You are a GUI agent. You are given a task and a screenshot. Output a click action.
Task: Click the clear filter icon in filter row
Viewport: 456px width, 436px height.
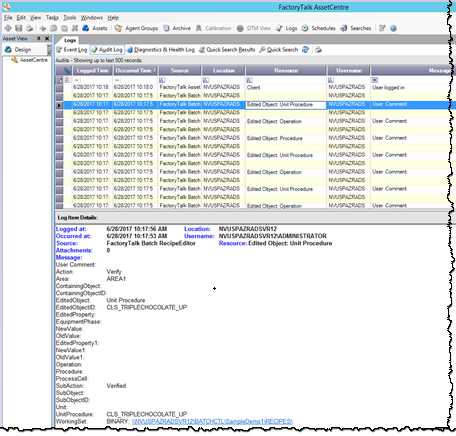click(59, 80)
